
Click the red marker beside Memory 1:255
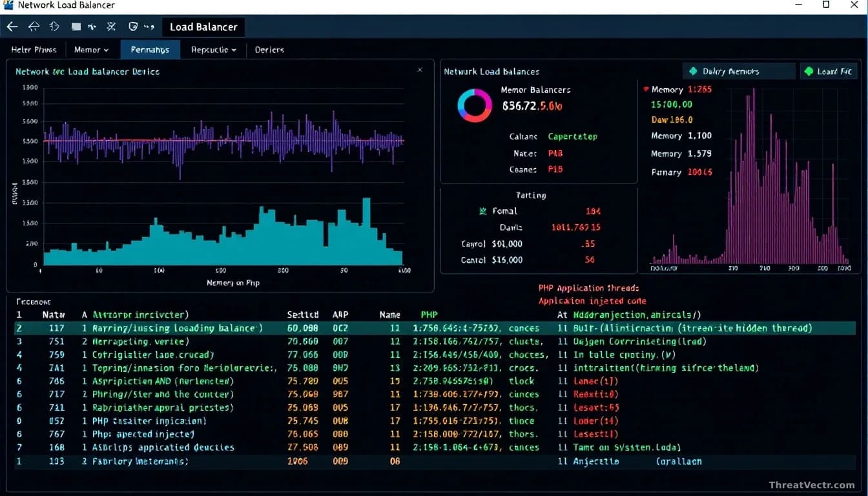pos(646,89)
